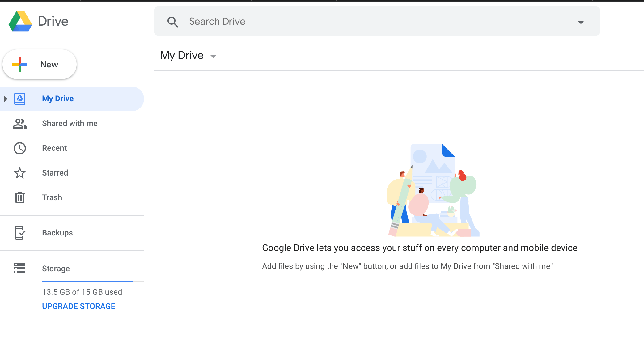644x364 pixels.
Task: Show Starred items
Action: tap(72, 173)
